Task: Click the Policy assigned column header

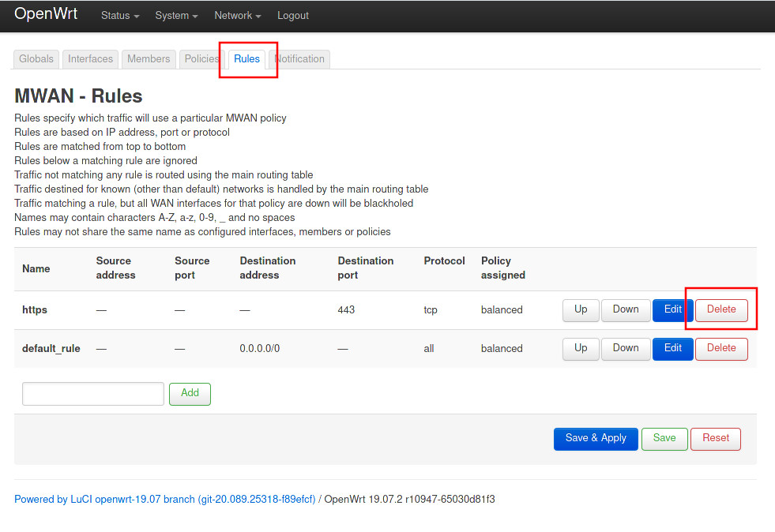Action: click(x=503, y=268)
